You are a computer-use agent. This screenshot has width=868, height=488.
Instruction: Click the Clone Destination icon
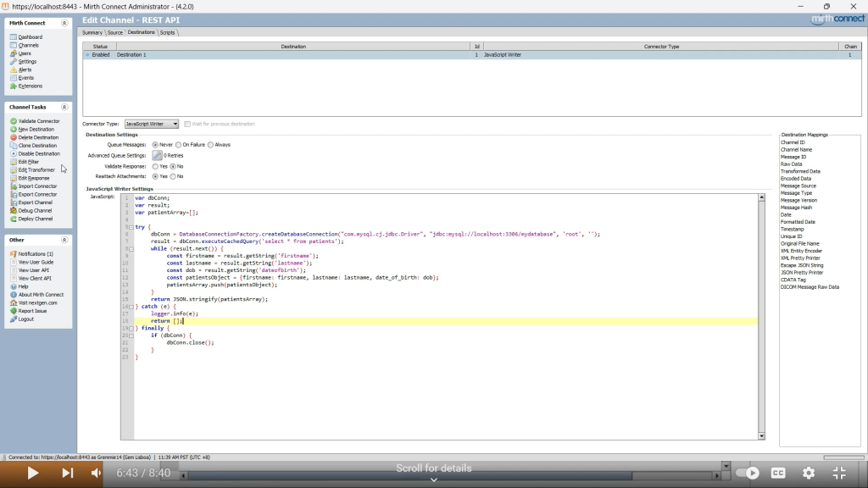click(x=14, y=146)
